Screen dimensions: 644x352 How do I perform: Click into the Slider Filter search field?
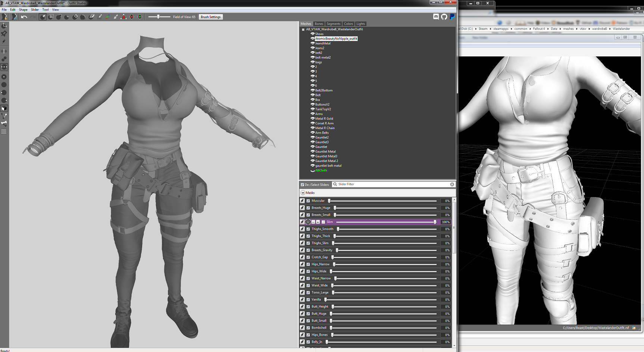[x=394, y=184]
